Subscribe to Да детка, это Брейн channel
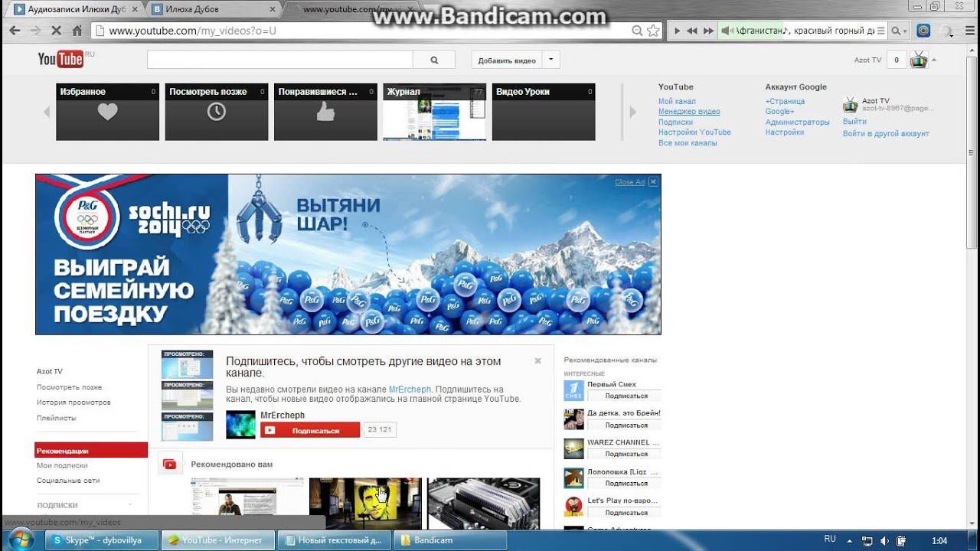 626,425
